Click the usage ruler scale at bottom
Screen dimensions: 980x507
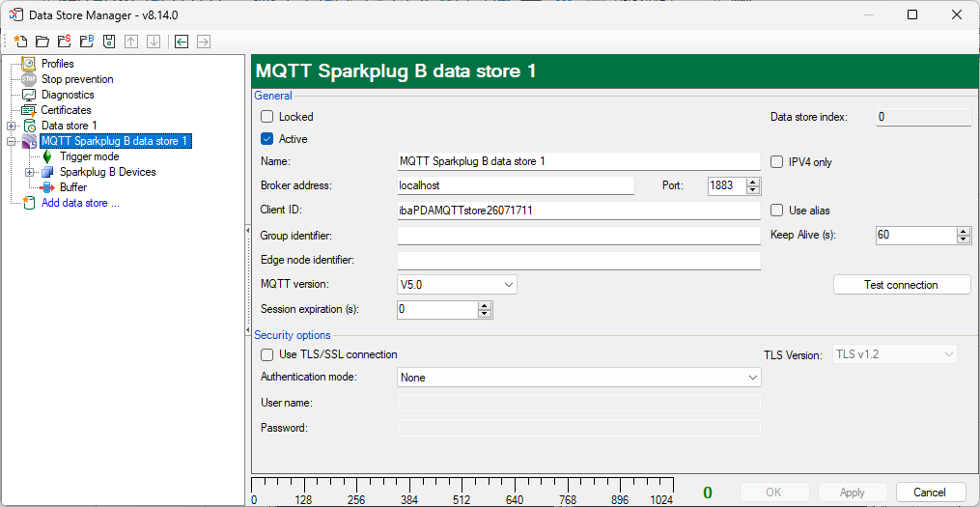[x=462, y=492]
